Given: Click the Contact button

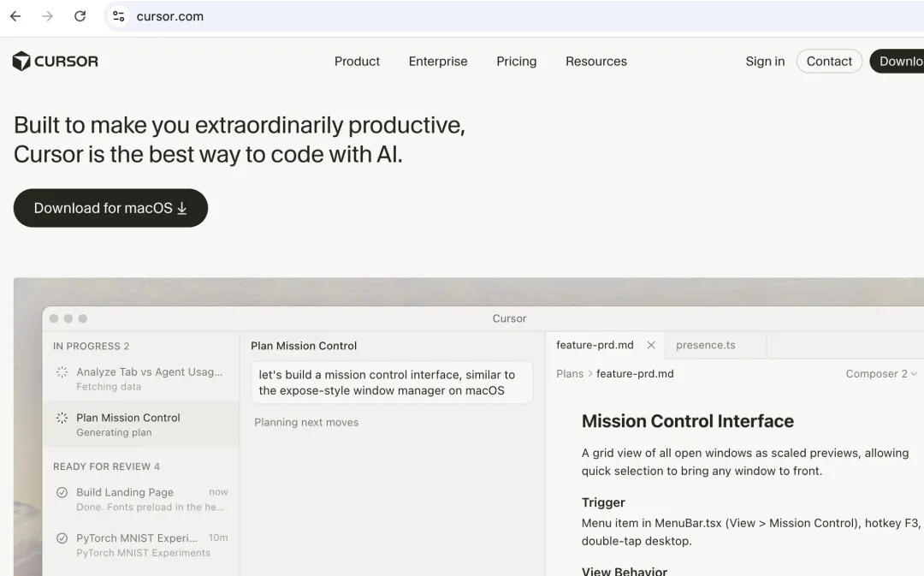Looking at the screenshot, I should [829, 62].
